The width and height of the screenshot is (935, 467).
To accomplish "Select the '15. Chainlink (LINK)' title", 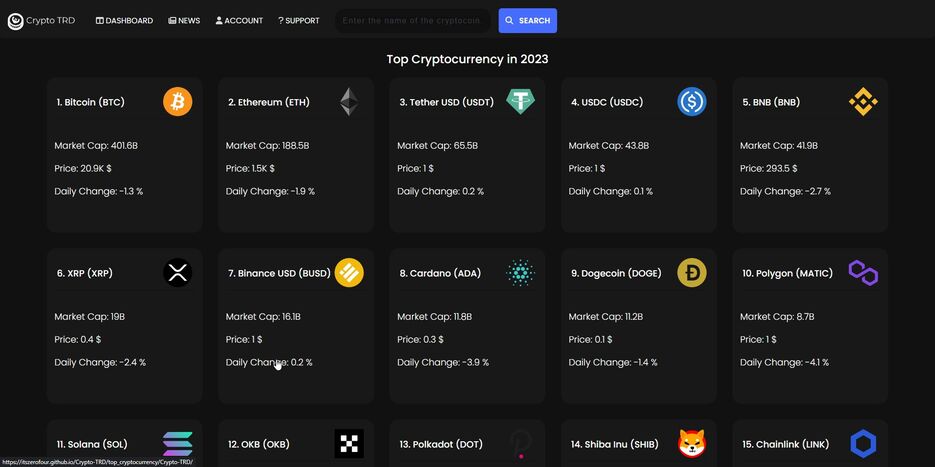I will coord(786,445).
